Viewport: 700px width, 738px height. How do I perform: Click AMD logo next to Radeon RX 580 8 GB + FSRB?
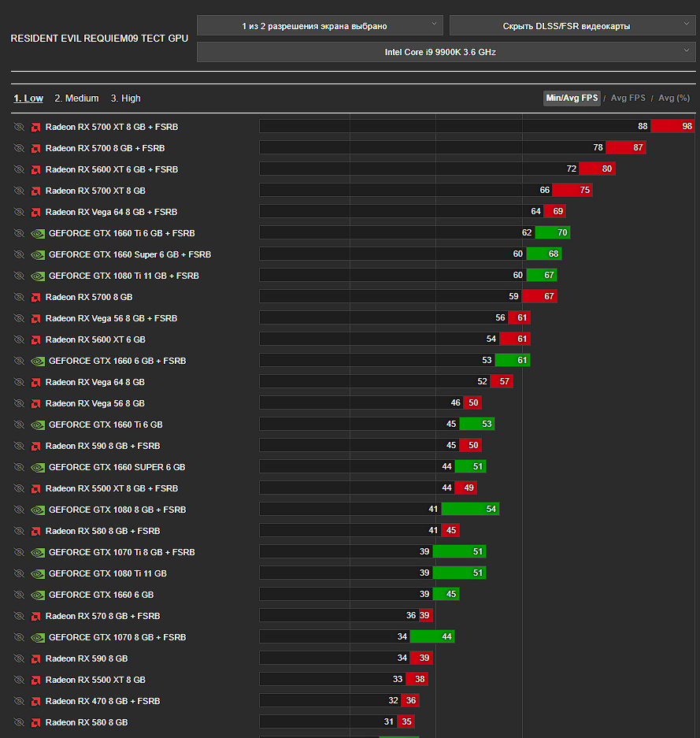coord(35,531)
